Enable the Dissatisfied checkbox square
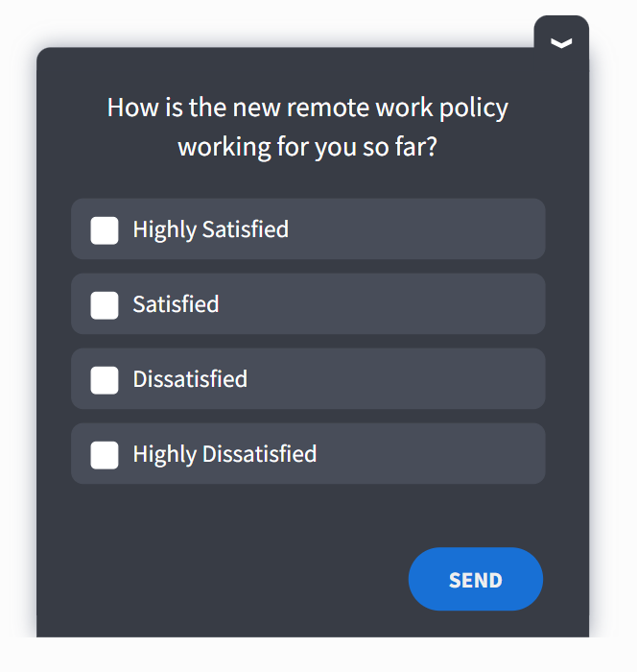Image resolution: width=637 pixels, height=672 pixels. 105,380
